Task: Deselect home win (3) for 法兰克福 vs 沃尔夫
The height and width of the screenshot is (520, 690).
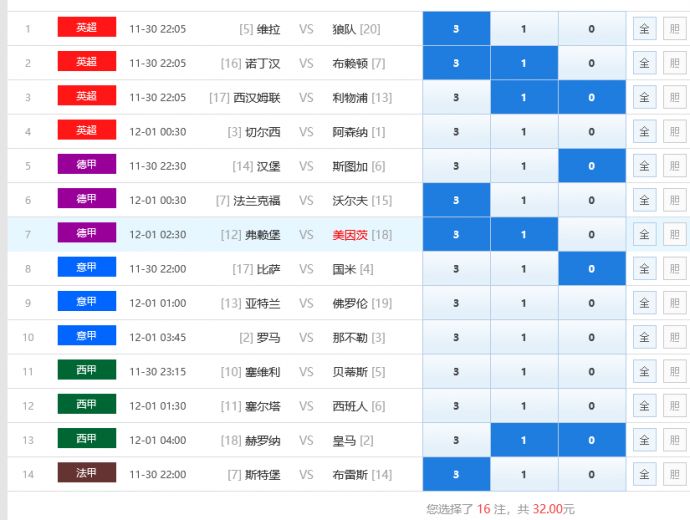Action: 456,200
